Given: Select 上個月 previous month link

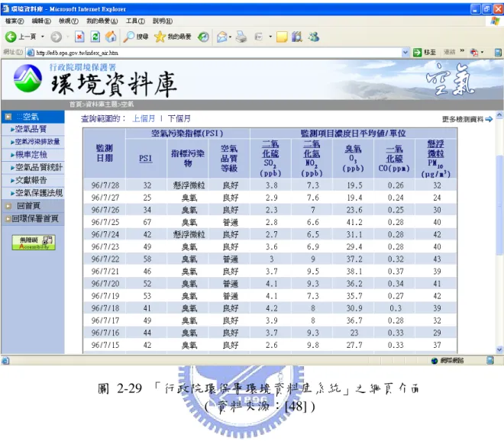Looking at the screenshot, I should coord(144,118).
